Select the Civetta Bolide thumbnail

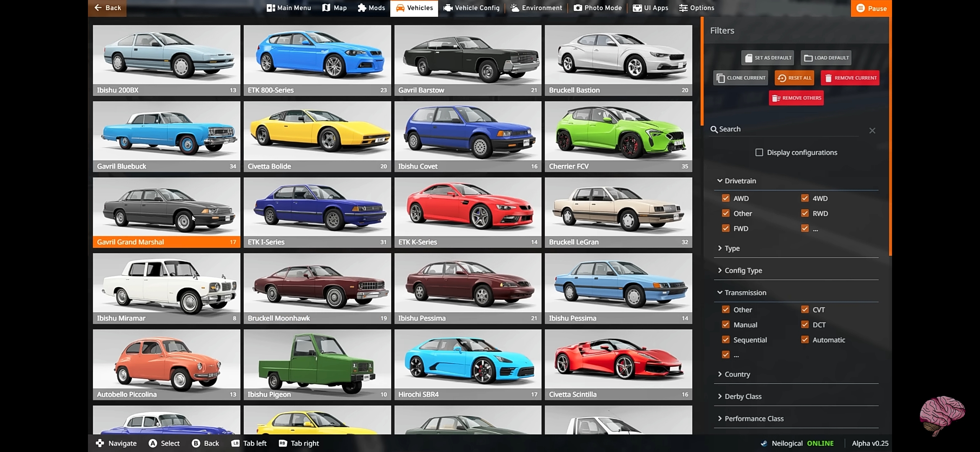click(317, 136)
